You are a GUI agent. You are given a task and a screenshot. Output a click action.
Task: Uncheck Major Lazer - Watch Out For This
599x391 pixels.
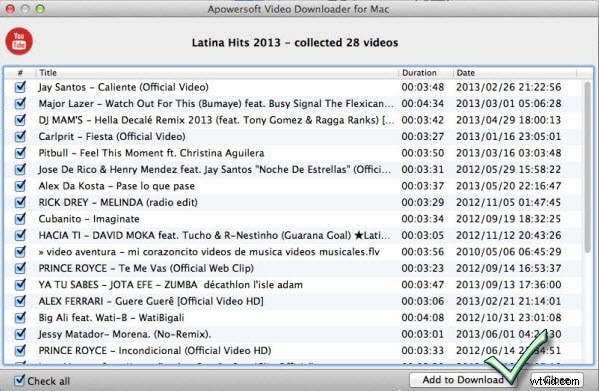click(x=20, y=103)
